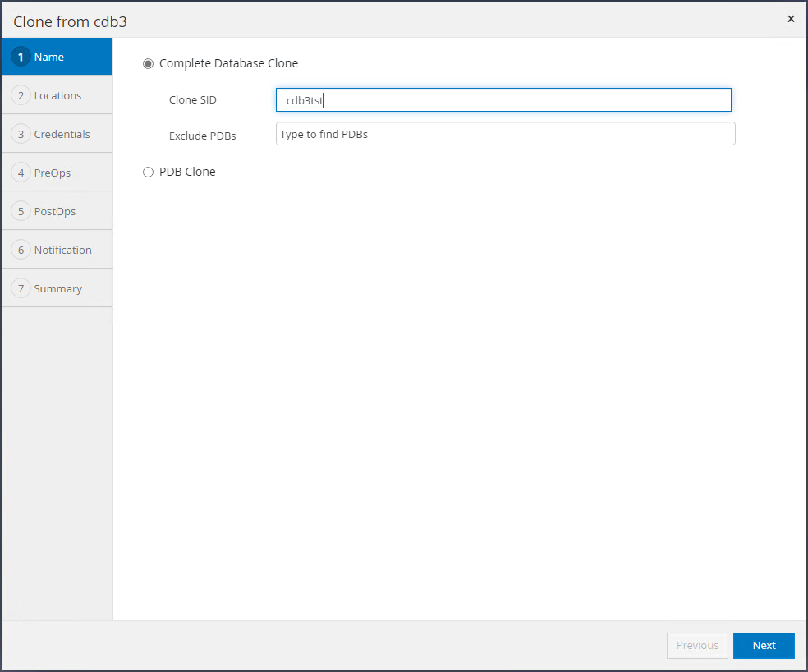Open the Exclude PDBs search box
808x672 pixels.
click(x=505, y=134)
